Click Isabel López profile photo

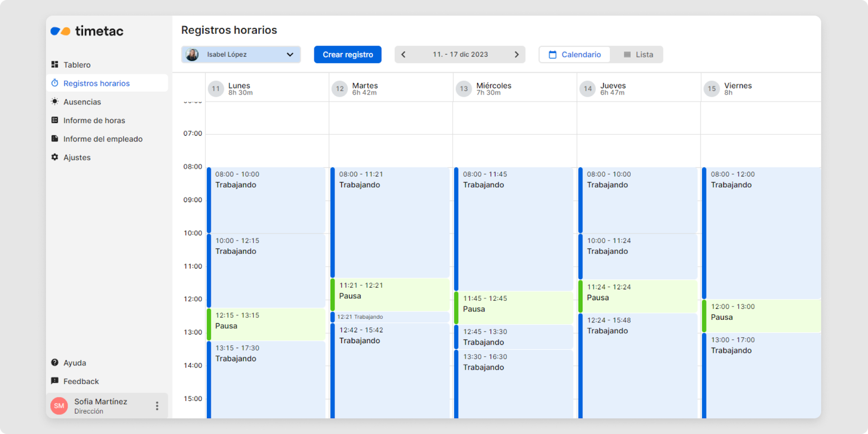(x=192, y=55)
